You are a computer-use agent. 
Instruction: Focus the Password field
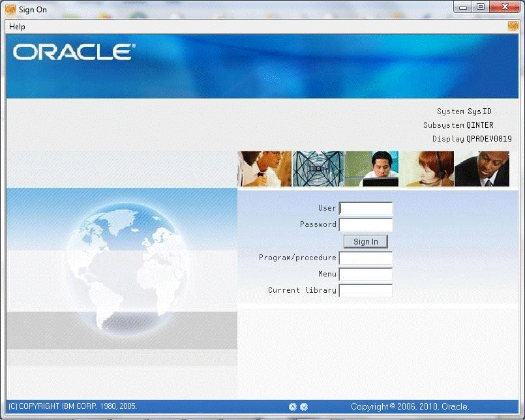[366, 225]
